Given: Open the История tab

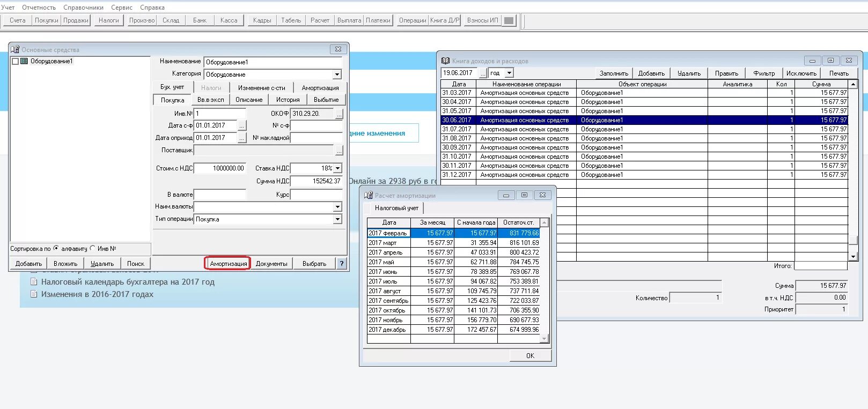Looking at the screenshot, I should pos(288,100).
